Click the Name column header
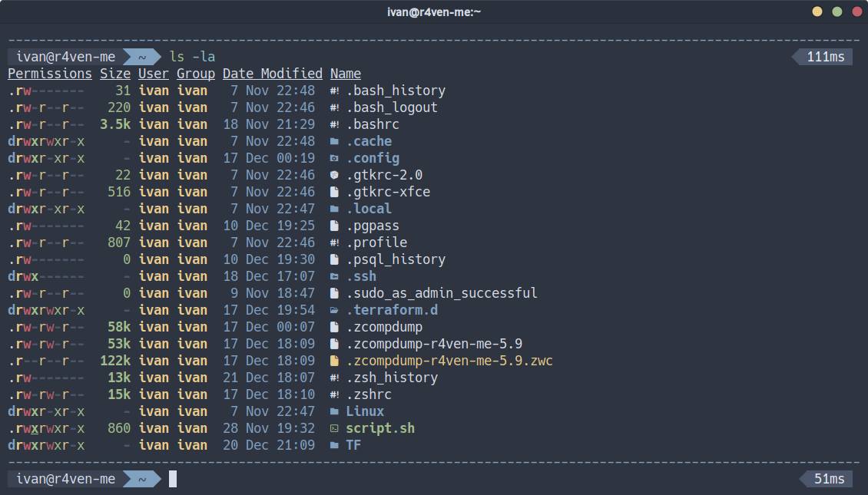 (346, 74)
